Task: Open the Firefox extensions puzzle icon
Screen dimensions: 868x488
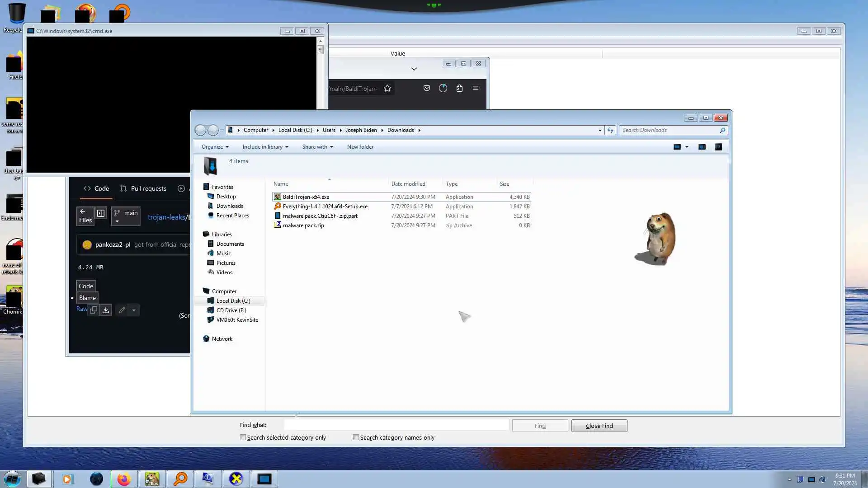Action: pos(459,89)
